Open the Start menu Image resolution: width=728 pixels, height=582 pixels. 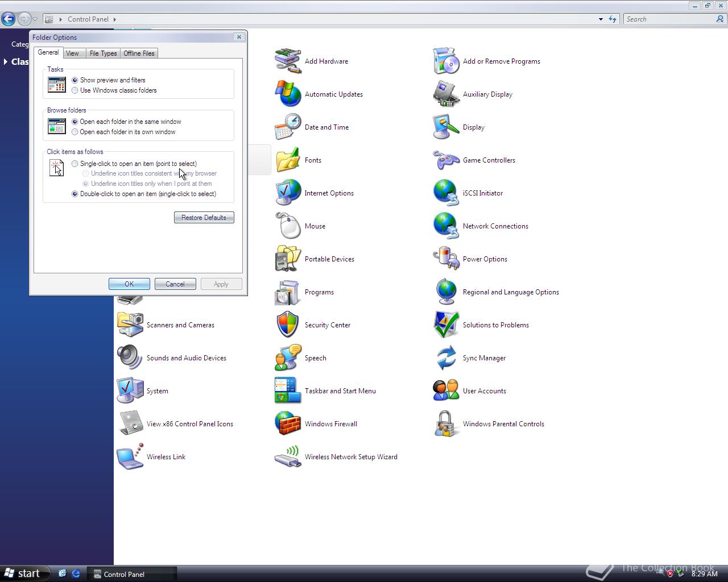23,573
